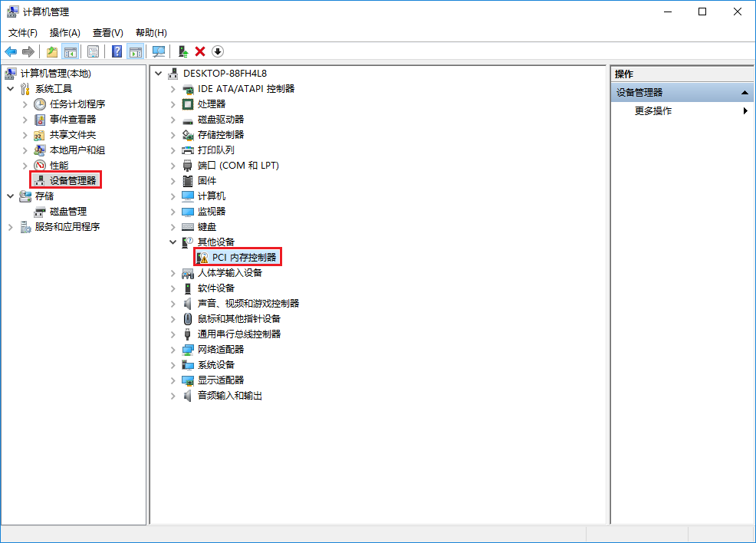Click the update driver toolbar icon

click(182, 51)
